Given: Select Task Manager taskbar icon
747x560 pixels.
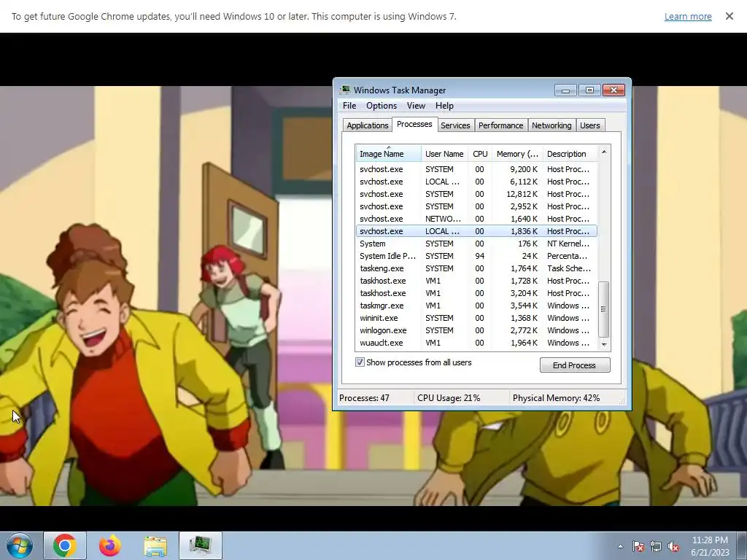Looking at the screenshot, I should (x=201, y=545).
